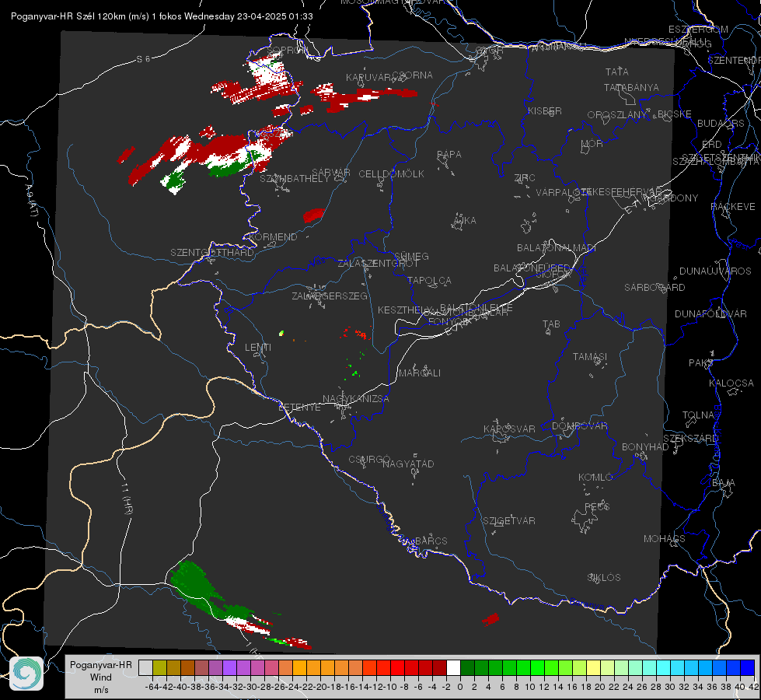Click the SZIGETVÁR city label
The width and height of the screenshot is (761, 700).
click(509, 521)
